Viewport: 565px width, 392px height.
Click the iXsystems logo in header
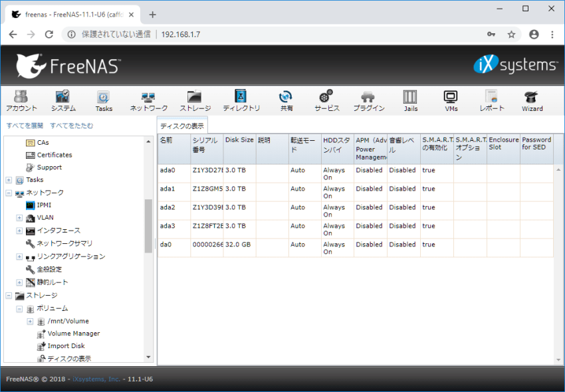(515, 65)
